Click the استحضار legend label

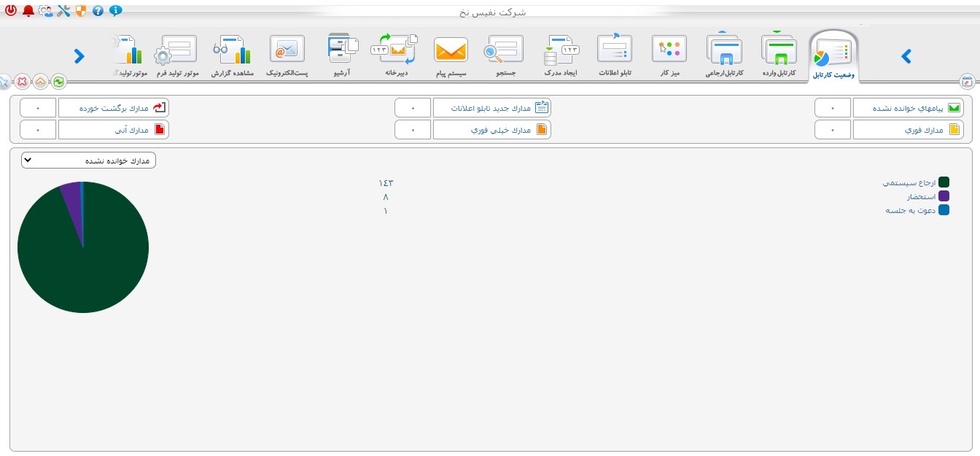tap(921, 197)
